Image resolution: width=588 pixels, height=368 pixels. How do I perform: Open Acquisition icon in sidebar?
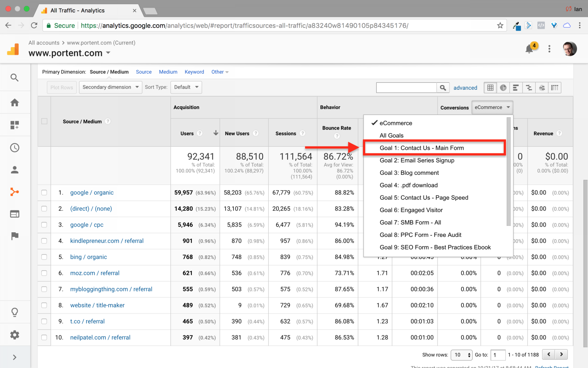tap(15, 192)
